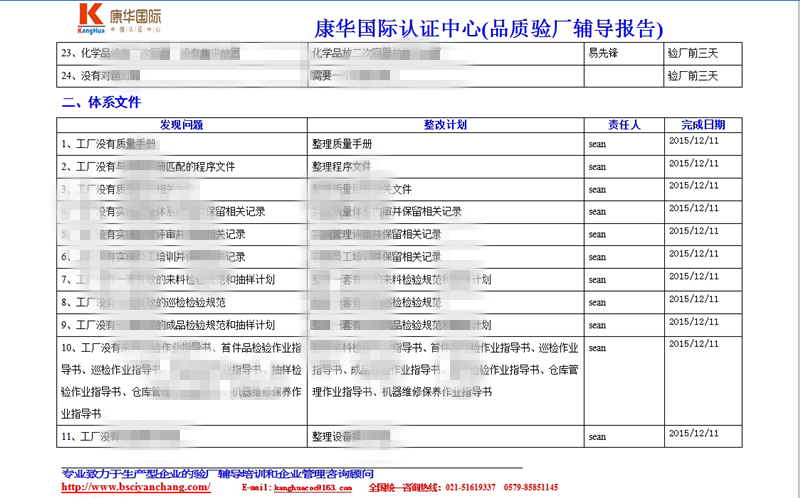800x498 pixels.
Task: Click the plan mentioning 机器维修保养作业指导书
Action: [x=446, y=381]
